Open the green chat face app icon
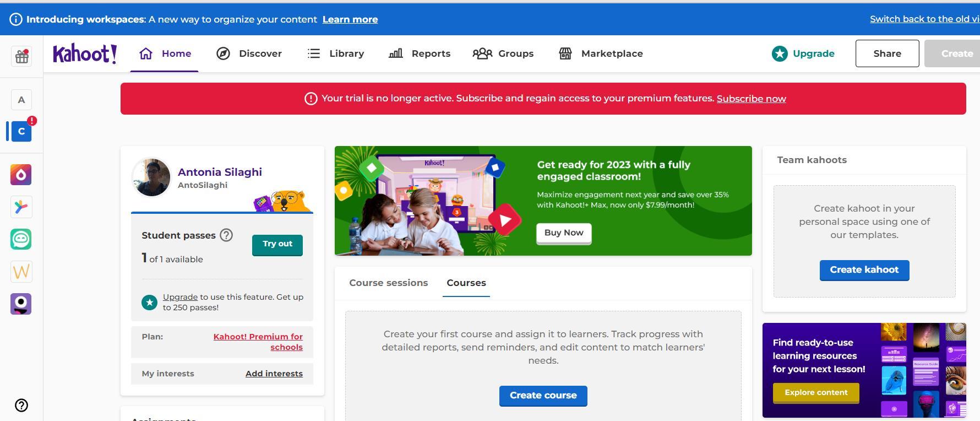This screenshot has width=980, height=421. point(21,239)
